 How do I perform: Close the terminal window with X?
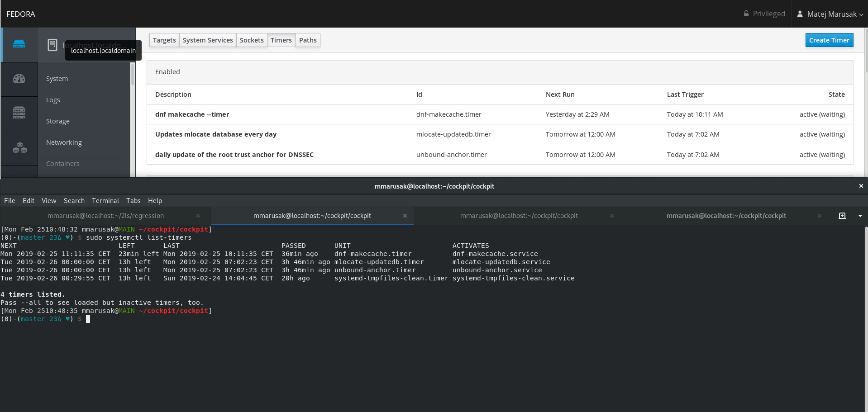click(861, 186)
